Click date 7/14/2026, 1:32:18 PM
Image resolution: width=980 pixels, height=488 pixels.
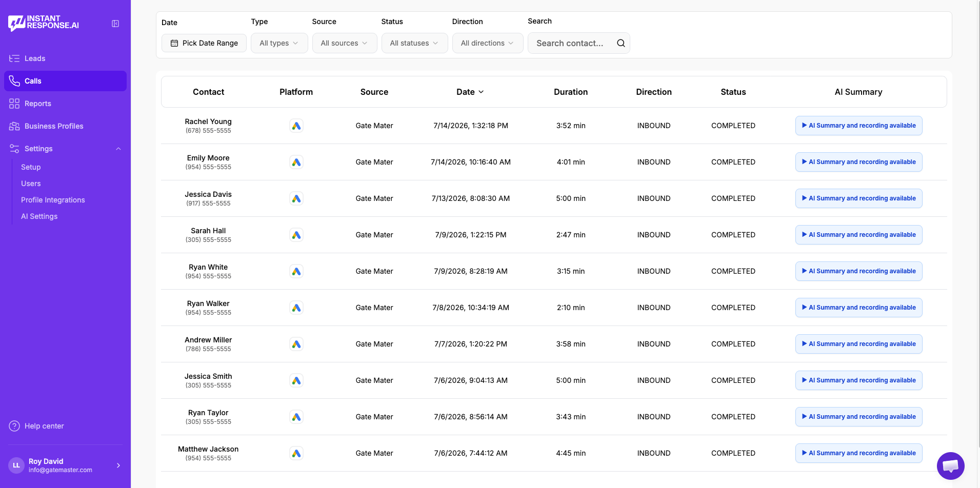tap(471, 126)
